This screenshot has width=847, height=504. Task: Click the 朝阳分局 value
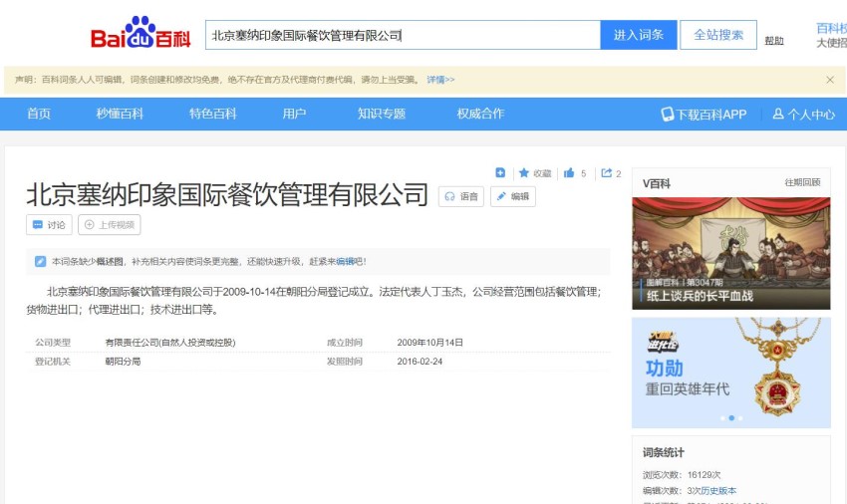coord(123,362)
